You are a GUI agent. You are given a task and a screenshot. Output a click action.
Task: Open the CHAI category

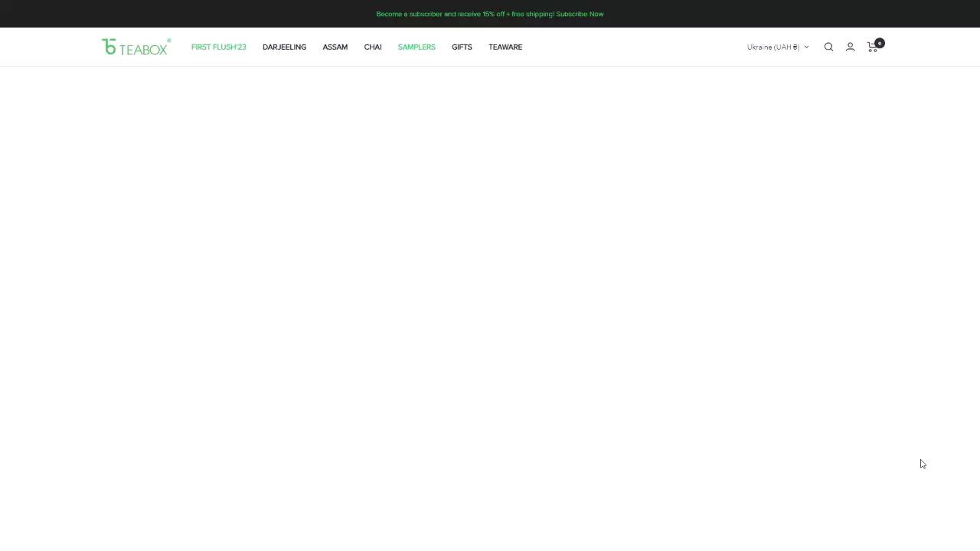tap(373, 47)
